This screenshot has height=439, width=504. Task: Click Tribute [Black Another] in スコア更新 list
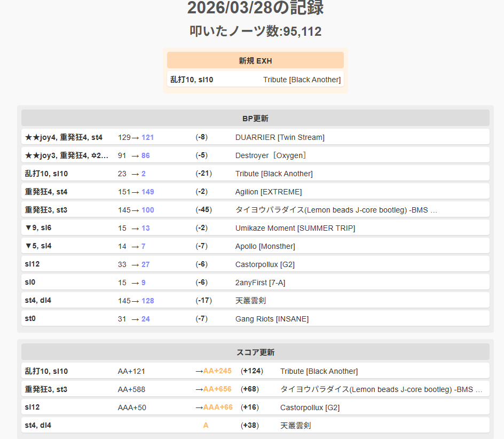(319, 371)
